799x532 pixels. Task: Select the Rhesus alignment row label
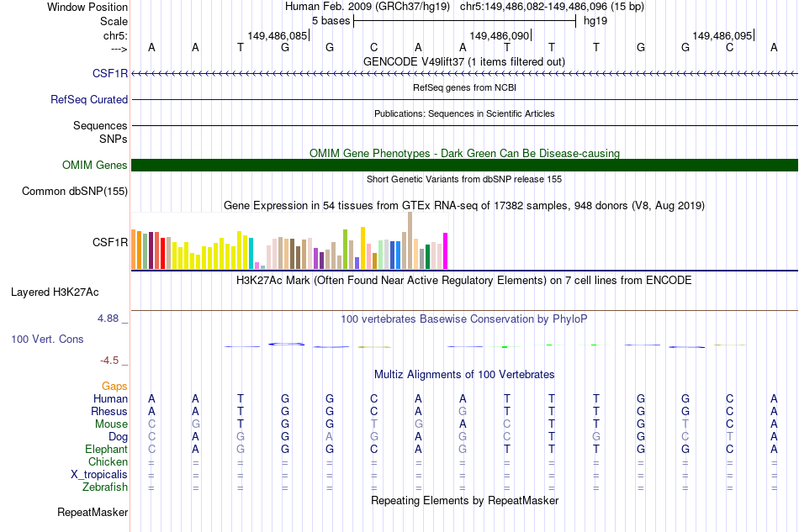[x=109, y=411]
